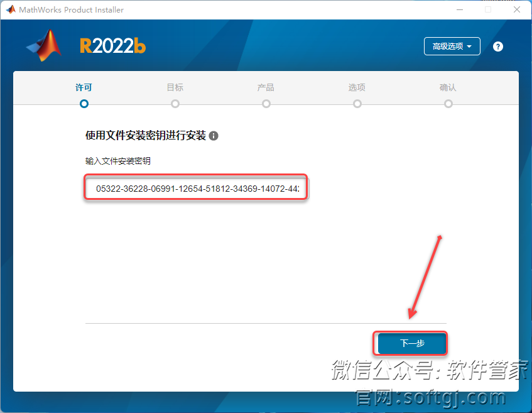Click info icon beside 使用文件安装密钥进行安装
This screenshot has width=532, height=413.
tap(214, 136)
